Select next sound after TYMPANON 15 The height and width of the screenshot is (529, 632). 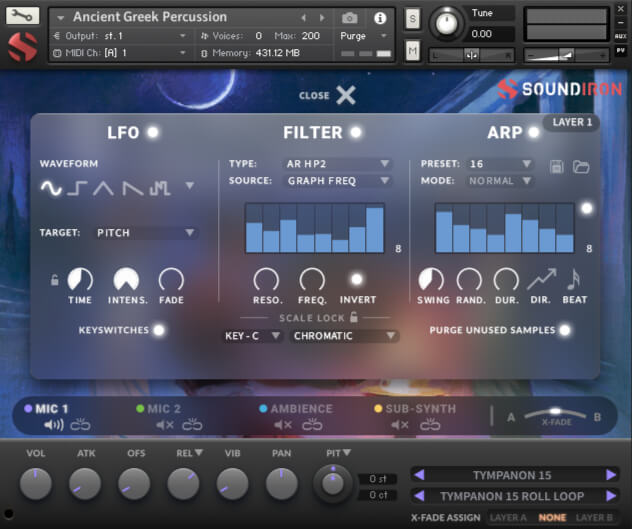point(611,475)
